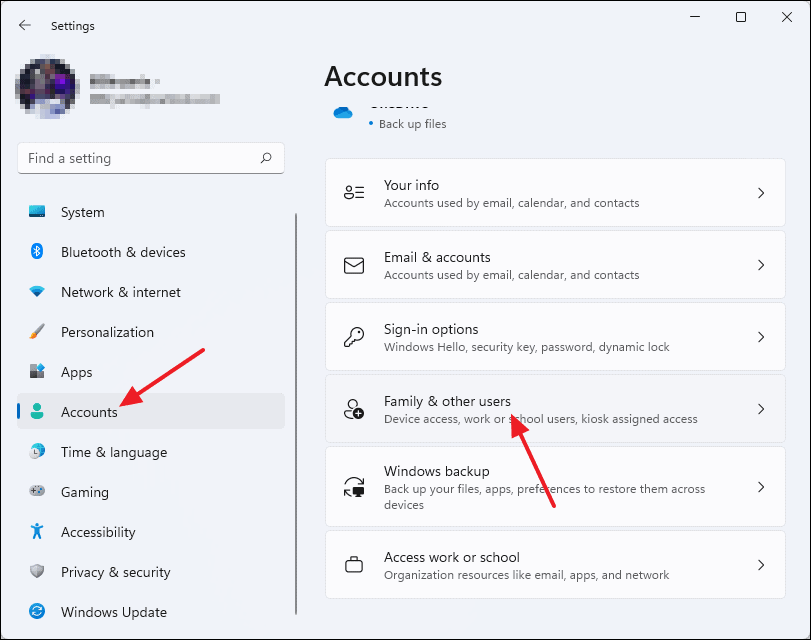Image resolution: width=811 pixels, height=640 pixels.
Task: Select the Accessibility person icon
Action: [38, 532]
